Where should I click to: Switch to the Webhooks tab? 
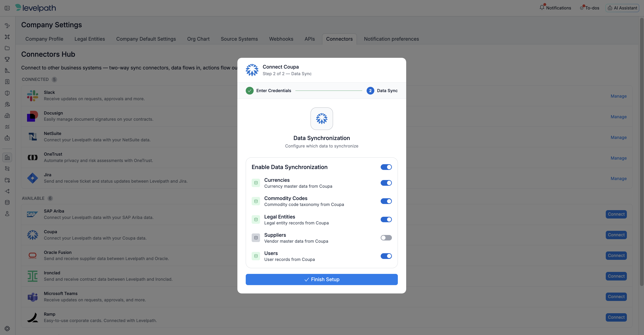click(x=281, y=39)
